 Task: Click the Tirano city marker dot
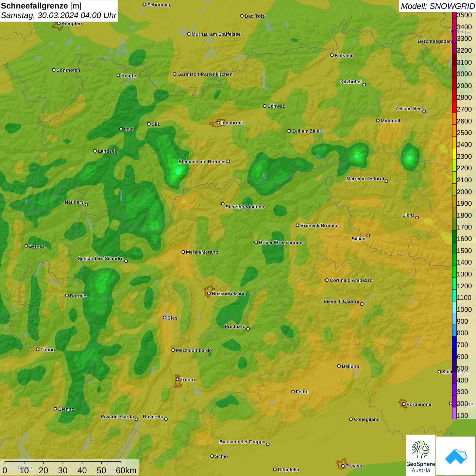(38, 349)
